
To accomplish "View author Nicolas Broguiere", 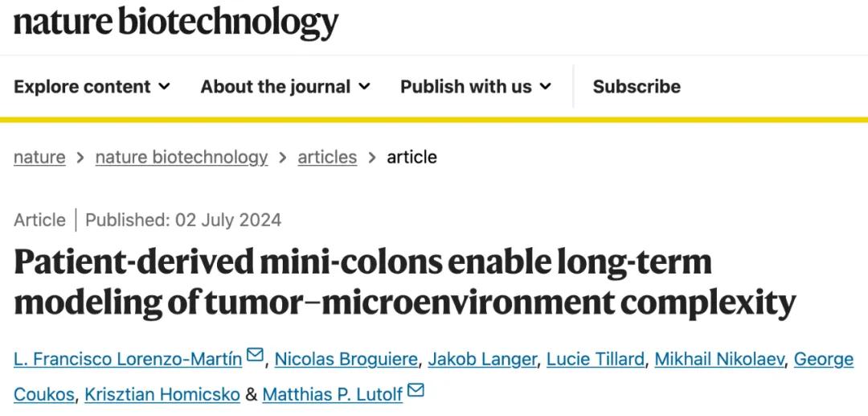I will tap(346, 359).
